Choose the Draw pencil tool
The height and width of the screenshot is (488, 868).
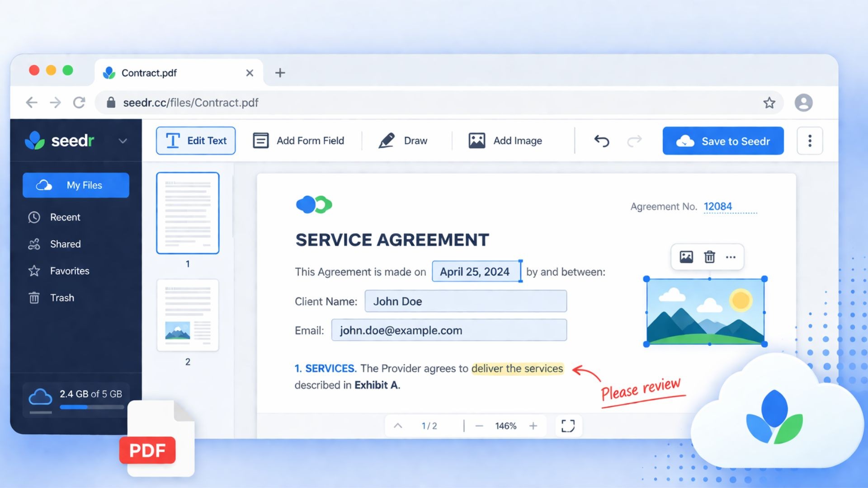pos(387,141)
